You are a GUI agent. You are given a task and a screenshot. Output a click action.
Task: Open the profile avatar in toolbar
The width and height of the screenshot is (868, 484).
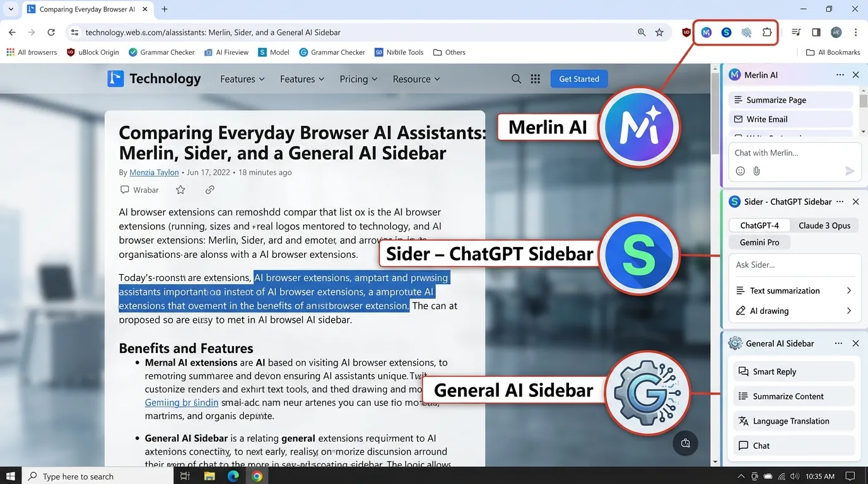pyautogui.click(x=836, y=32)
